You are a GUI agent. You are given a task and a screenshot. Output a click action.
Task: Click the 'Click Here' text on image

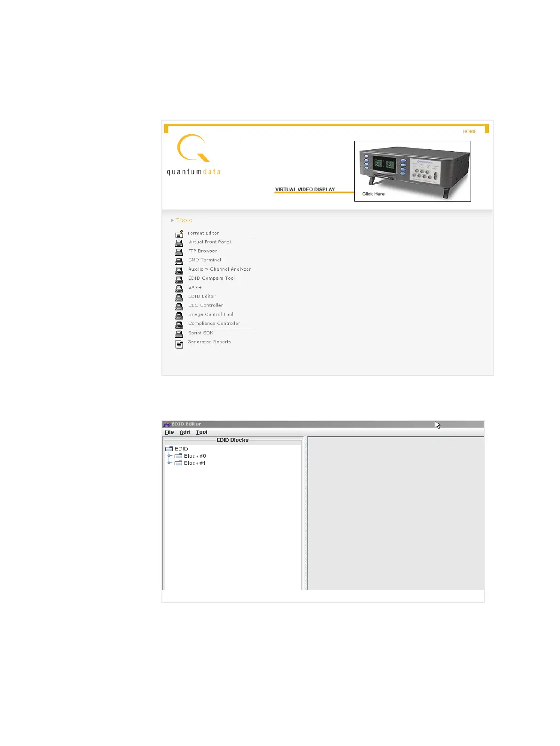[373, 194]
